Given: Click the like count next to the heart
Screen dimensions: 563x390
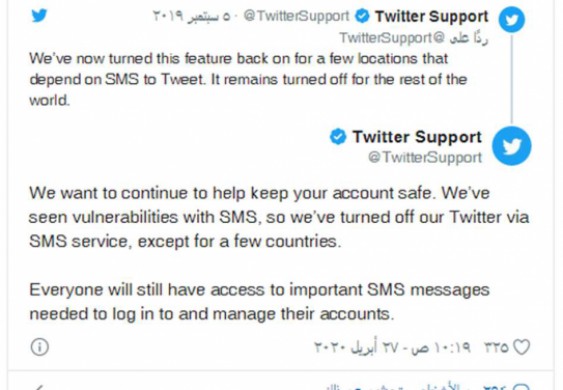Looking at the screenshot, I should click(497, 347).
